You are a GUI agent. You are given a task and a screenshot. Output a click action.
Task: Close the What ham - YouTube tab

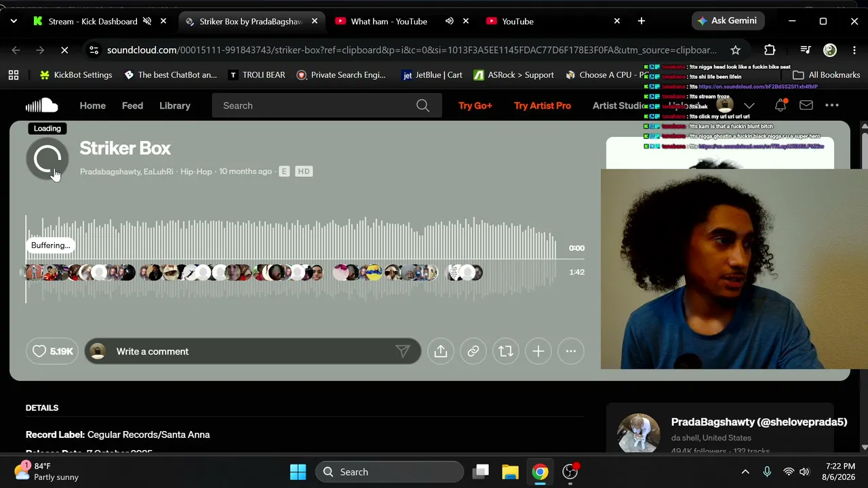tap(466, 22)
